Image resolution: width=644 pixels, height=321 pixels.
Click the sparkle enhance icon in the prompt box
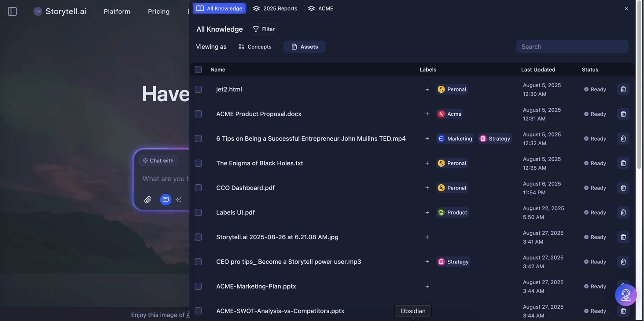pos(178,200)
